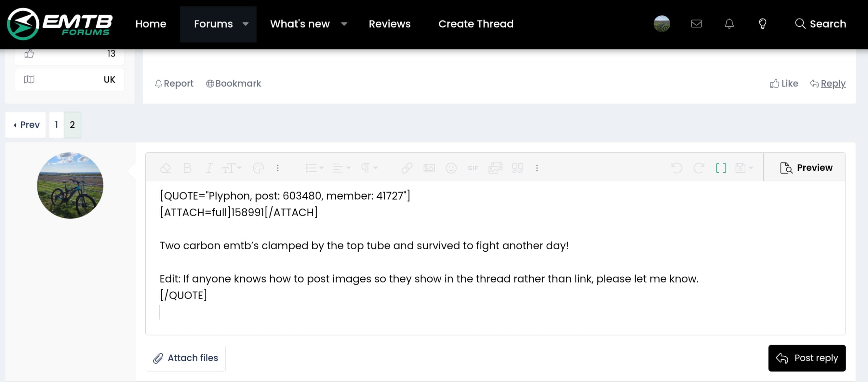
Task: Insert a quote block
Action: [517, 168]
